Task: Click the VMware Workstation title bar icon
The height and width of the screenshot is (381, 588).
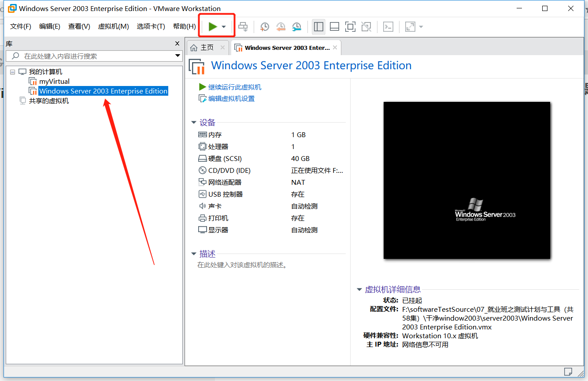Action: [12, 8]
